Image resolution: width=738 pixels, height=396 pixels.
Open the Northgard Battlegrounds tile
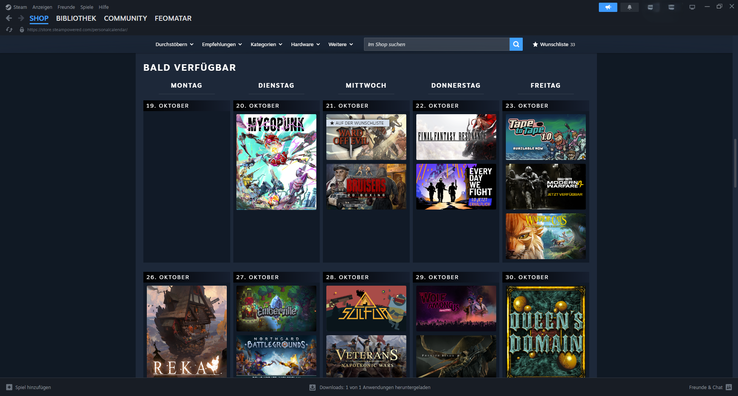point(276,356)
